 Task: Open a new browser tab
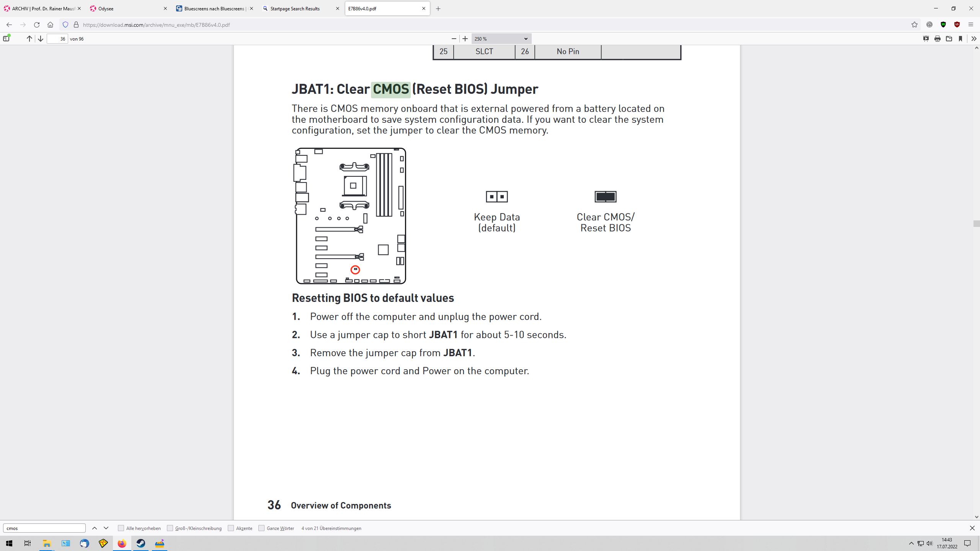tap(439, 8)
